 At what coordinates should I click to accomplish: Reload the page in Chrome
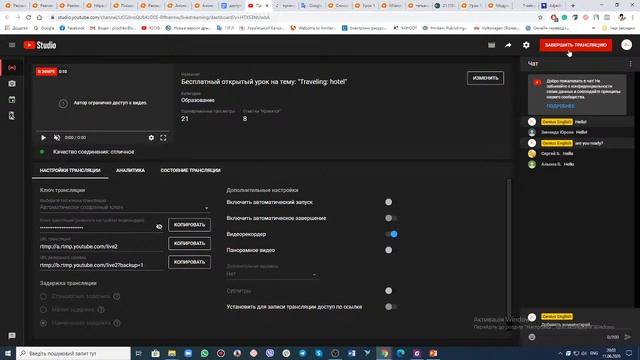pyautogui.click(x=29, y=18)
